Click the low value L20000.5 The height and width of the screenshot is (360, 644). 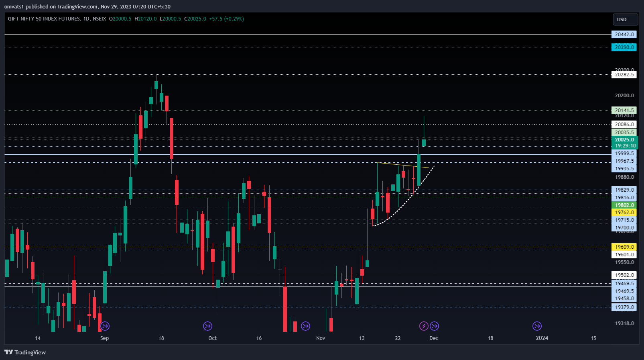tap(171, 18)
